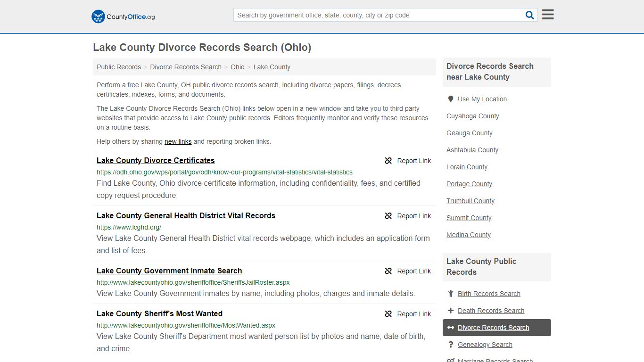The height and width of the screenshot is (362, 644).
Task: Click the Genealogy question mark icon
Action: click(451, 345)
